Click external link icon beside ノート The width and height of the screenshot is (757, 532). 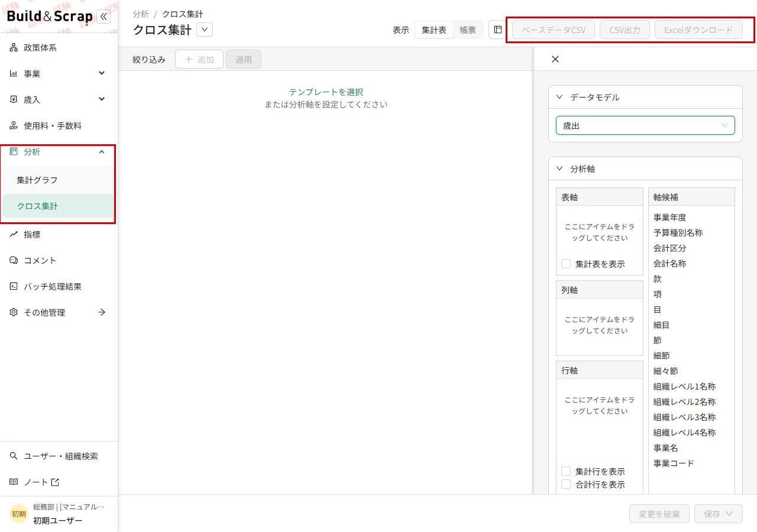(x=55, y=482)
